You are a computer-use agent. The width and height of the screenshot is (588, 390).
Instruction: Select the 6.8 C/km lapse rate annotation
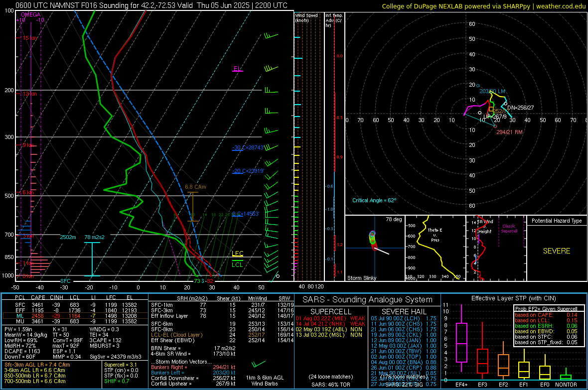tap(195, 187)
